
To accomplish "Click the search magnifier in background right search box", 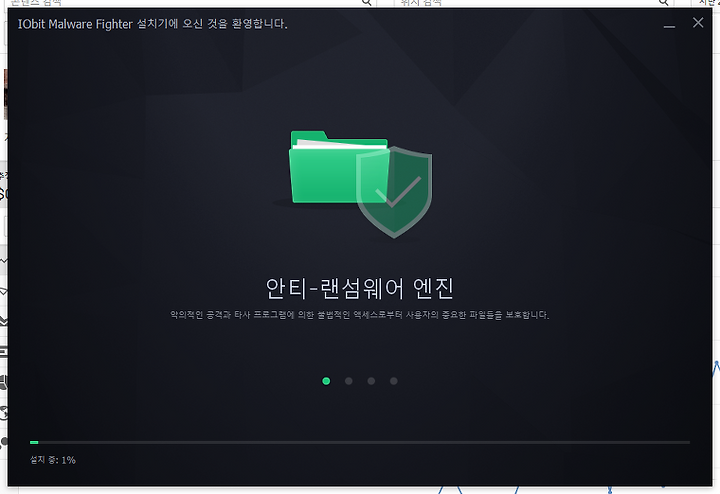I will [664, 2].
